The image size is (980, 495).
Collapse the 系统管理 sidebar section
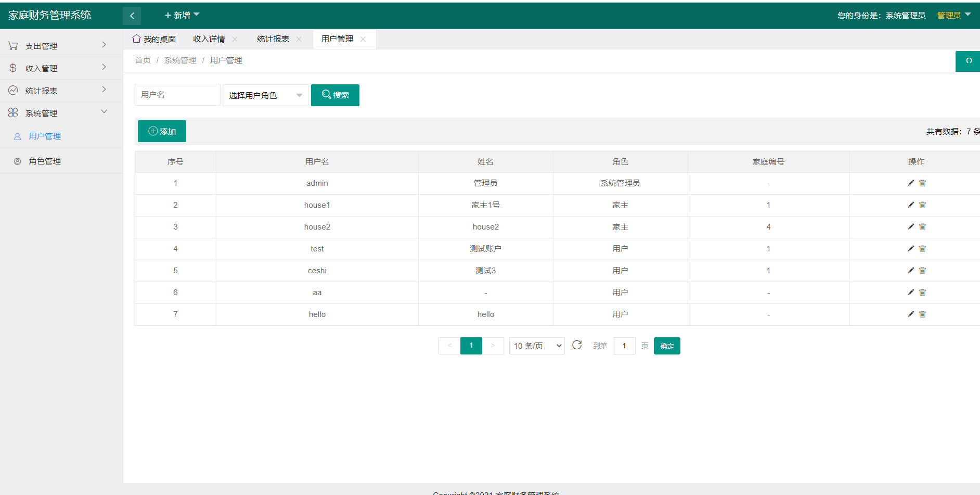click(61, 113)
